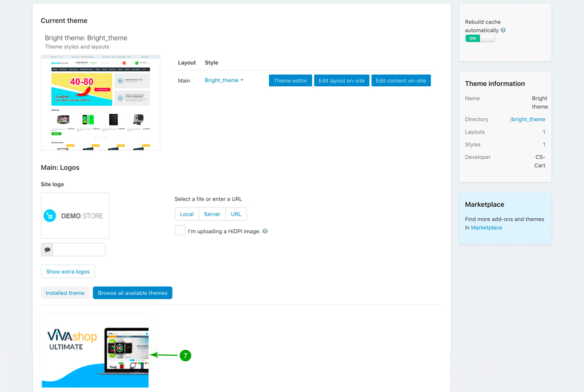Viewport: 584px width, 392px height.
Task: Toggle Rebuild cache automatically switch
Action: pos(480,39)
